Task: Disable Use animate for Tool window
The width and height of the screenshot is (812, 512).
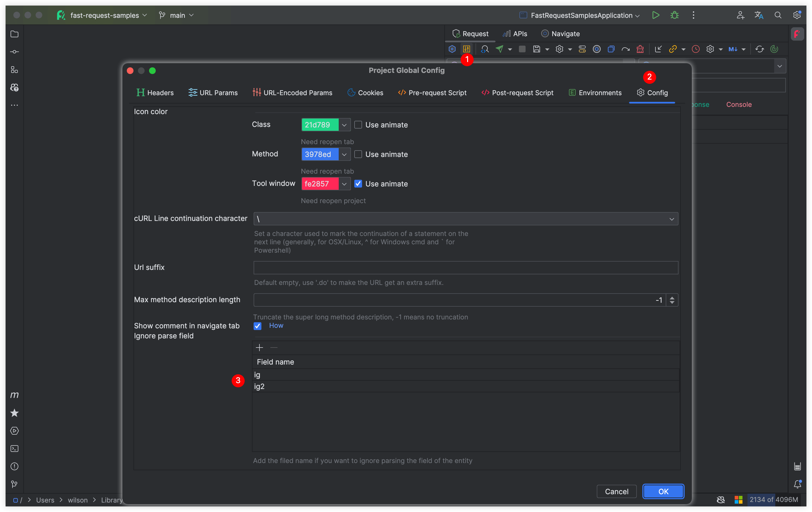Action: pos(358,184)
